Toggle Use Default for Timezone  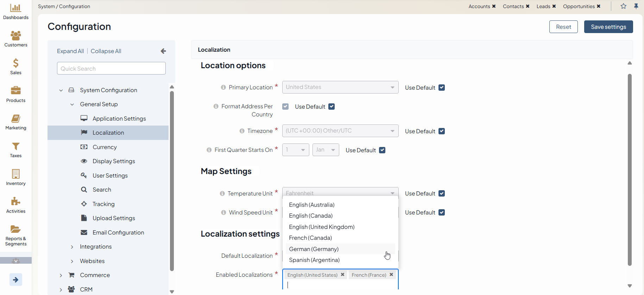tap(442, 131)
